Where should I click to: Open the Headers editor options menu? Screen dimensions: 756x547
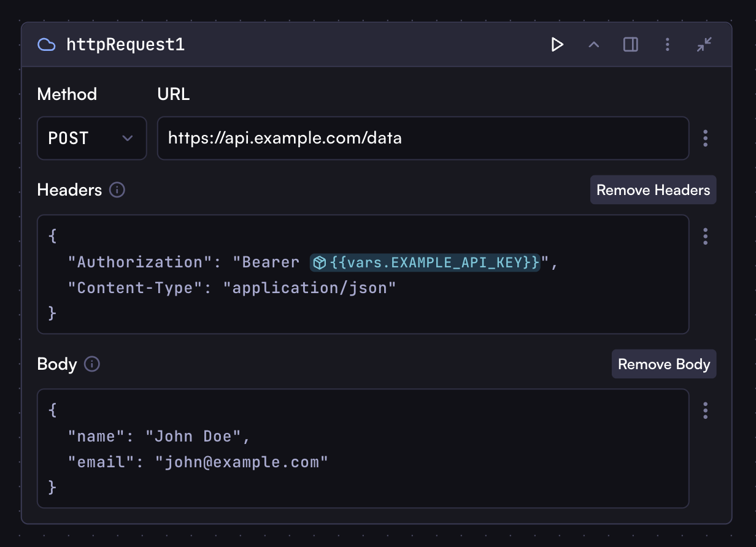tap(705, 236)
